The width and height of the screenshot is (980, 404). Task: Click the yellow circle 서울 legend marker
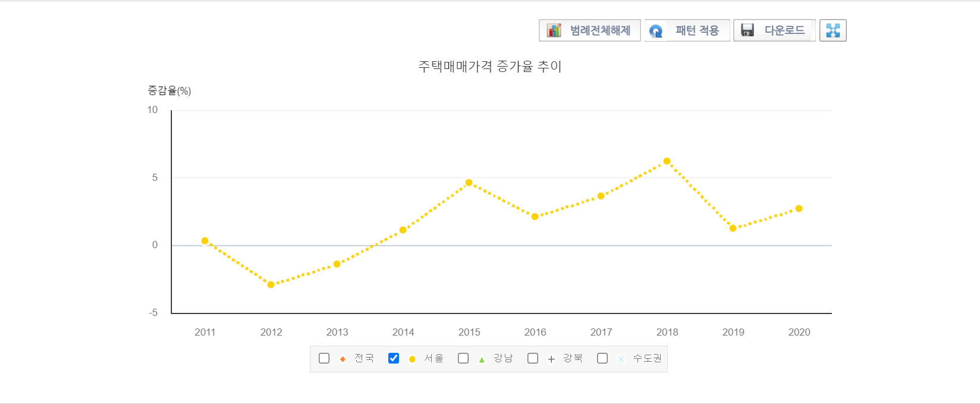click(412, 359)
